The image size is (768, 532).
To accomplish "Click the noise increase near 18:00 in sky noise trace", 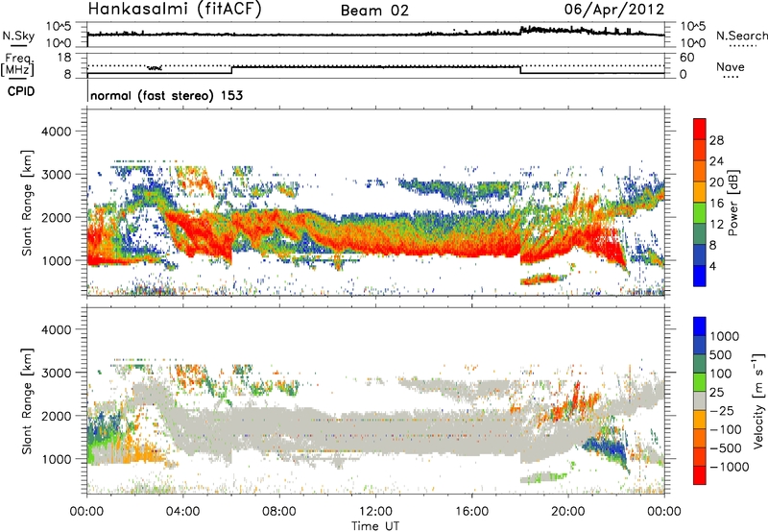I will (x=520, y=31).
